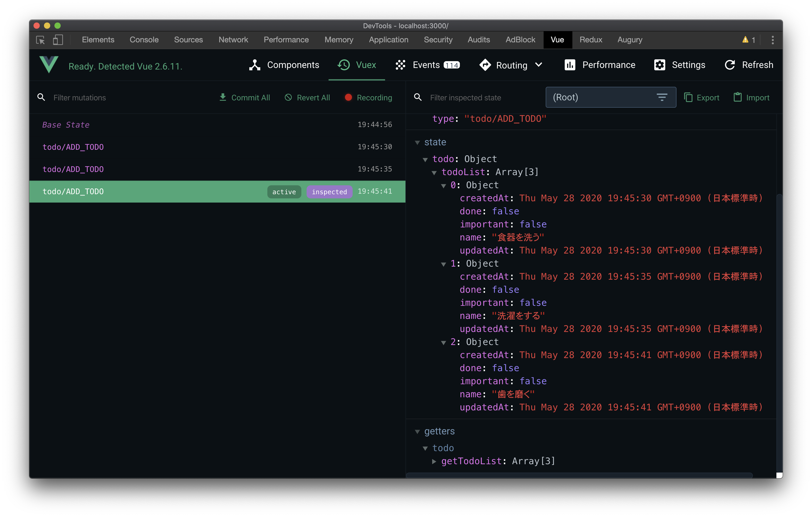Toggle the red Recording indicator

coord(348,97)
